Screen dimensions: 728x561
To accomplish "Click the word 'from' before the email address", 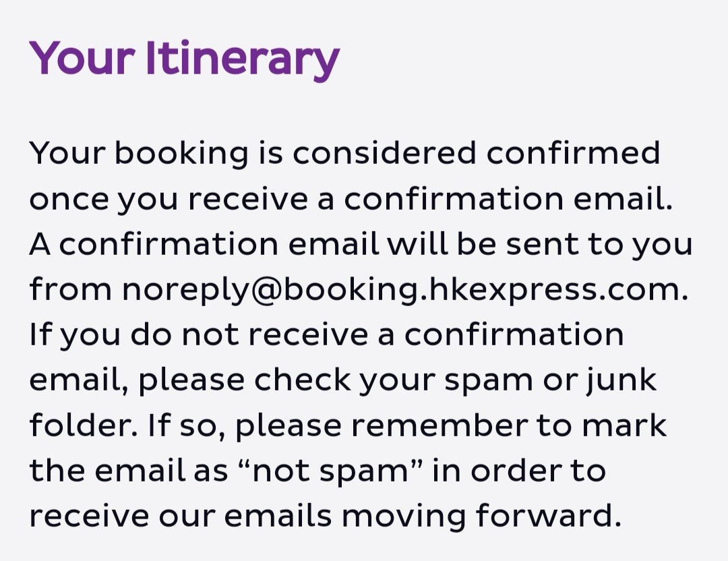I will click(71, 289).
